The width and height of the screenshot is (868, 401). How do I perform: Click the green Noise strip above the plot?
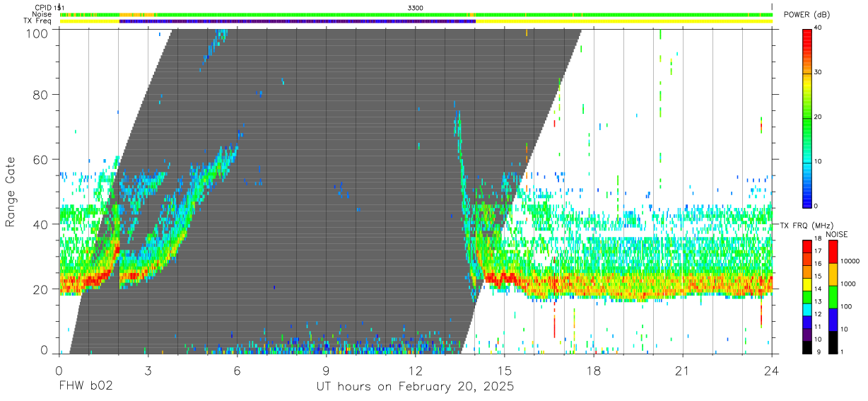coord(416,14)
